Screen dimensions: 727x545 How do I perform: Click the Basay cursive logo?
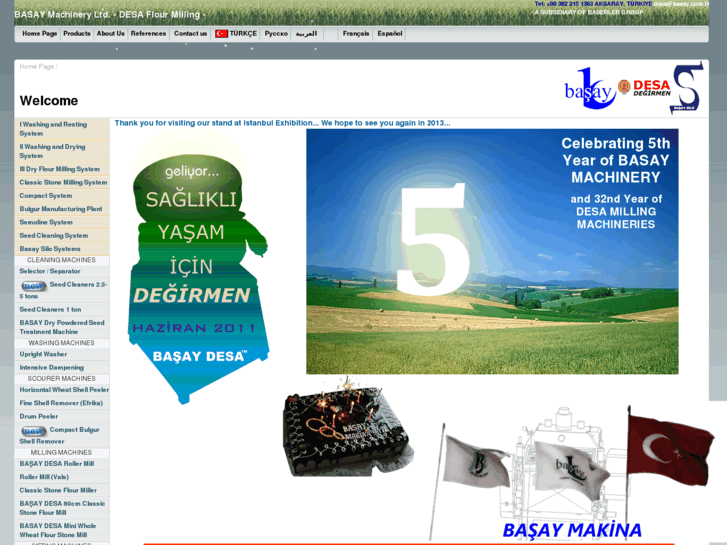[x=590, y=89]
